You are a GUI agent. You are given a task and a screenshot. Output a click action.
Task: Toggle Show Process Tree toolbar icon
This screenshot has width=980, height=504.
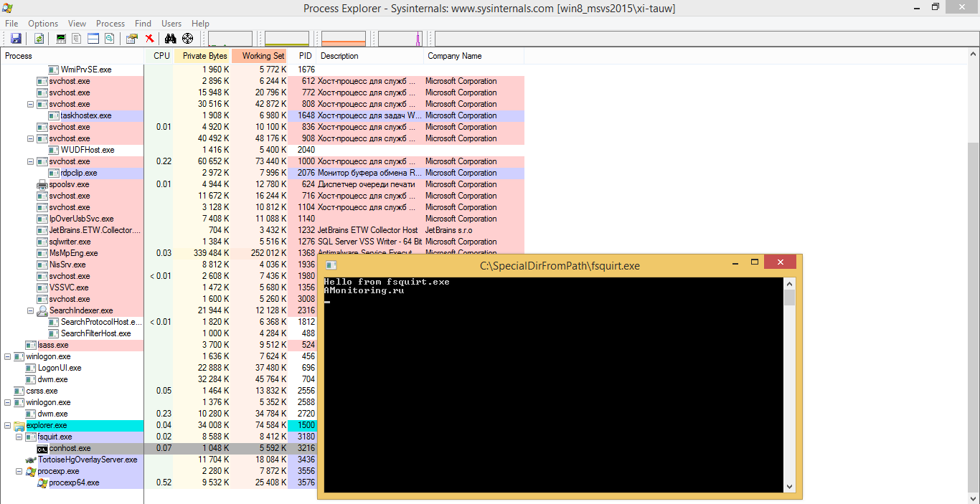77,39
